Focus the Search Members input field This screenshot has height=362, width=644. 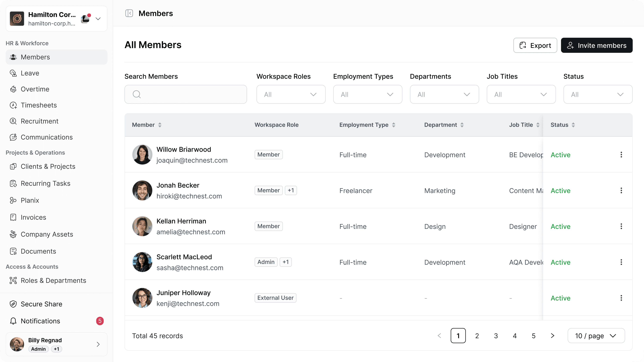click(186, 94)
